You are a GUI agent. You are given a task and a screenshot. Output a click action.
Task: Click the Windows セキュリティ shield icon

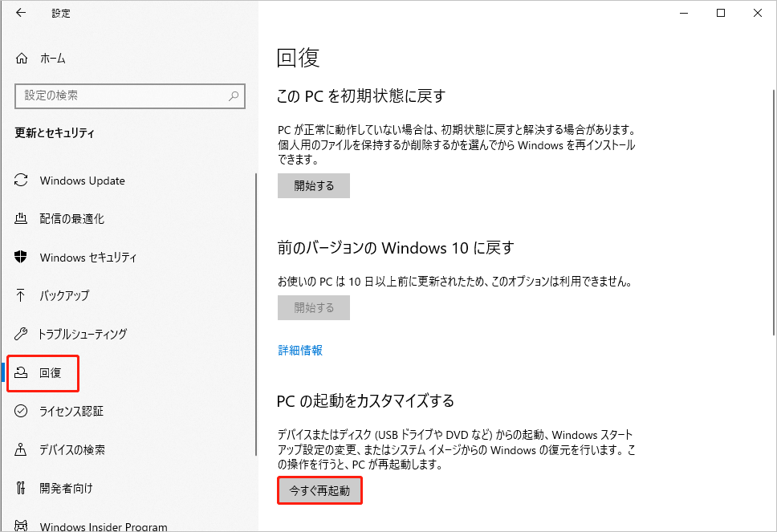click(x=22, y=258)
